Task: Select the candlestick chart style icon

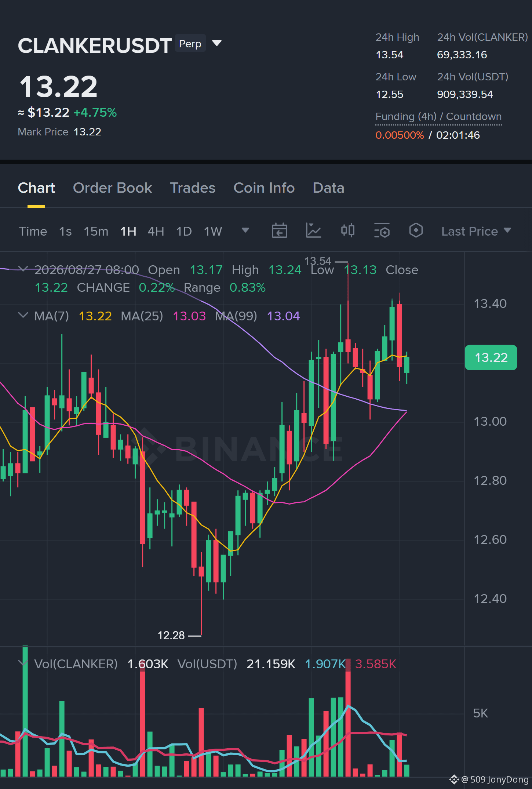Action: [x=347, y=231]
